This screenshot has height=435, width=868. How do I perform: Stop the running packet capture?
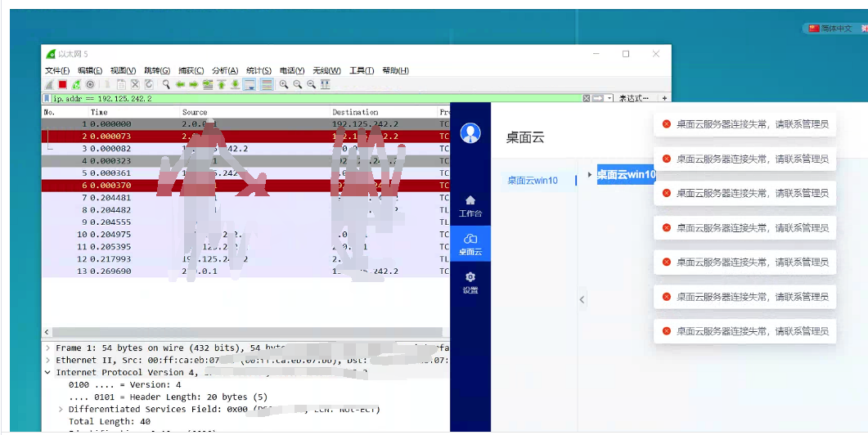62,85
